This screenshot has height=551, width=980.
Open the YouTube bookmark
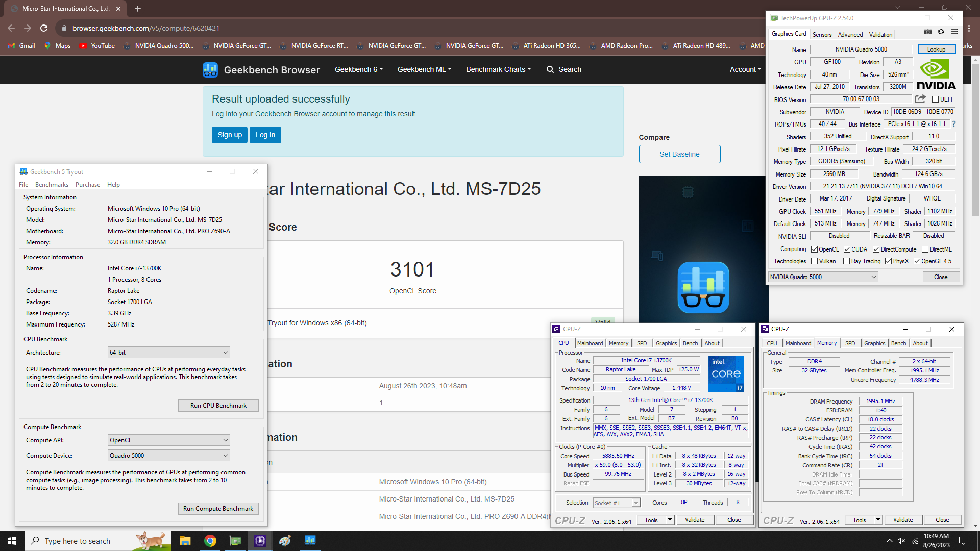pos(97,46)
